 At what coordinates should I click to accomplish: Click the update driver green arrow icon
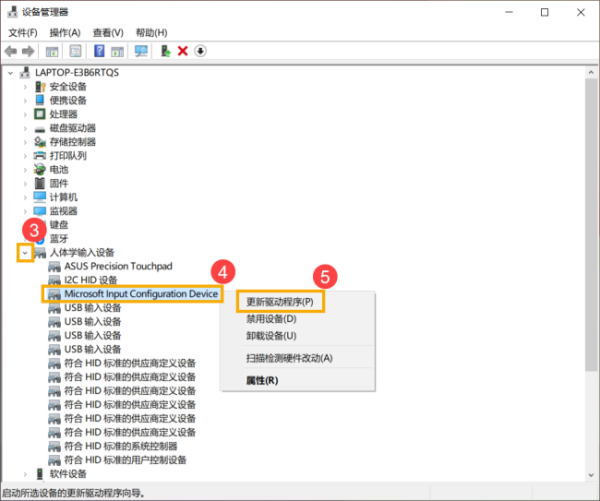pos(165,51)
